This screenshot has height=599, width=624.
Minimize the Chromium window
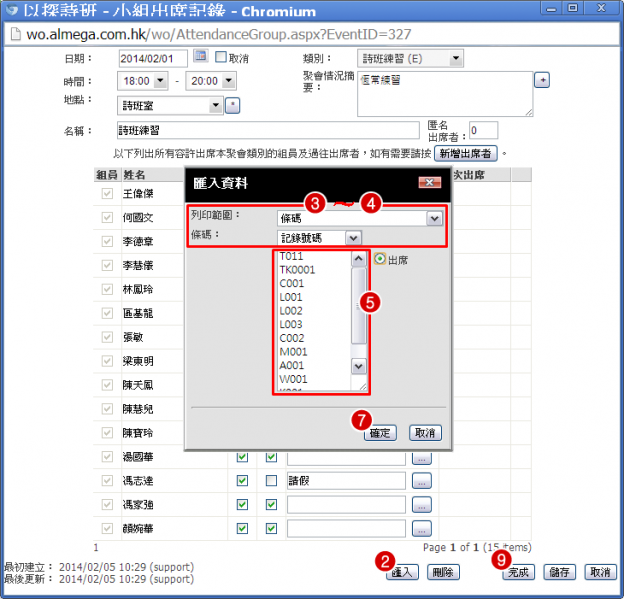click(551, 8)
